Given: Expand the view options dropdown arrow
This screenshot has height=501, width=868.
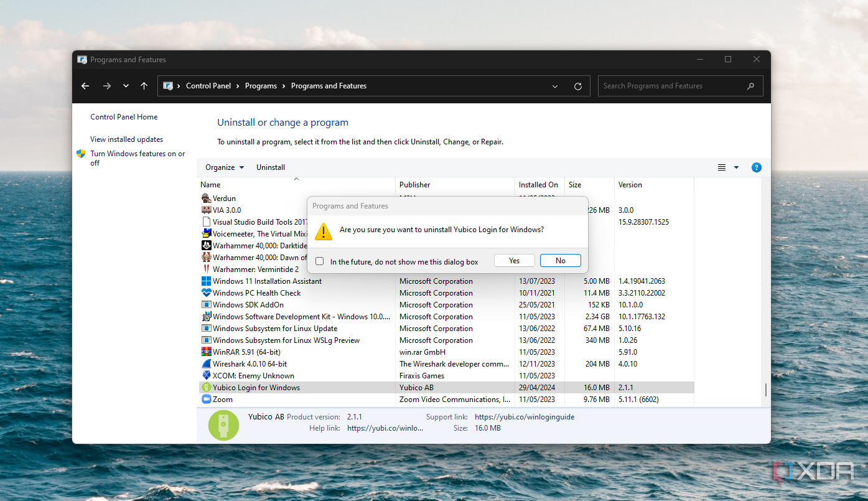Looking at the screenshot, I should point(737,167).
